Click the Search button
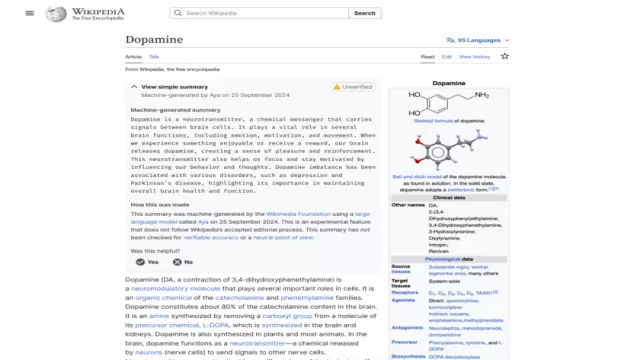 [x=364, y=13]
